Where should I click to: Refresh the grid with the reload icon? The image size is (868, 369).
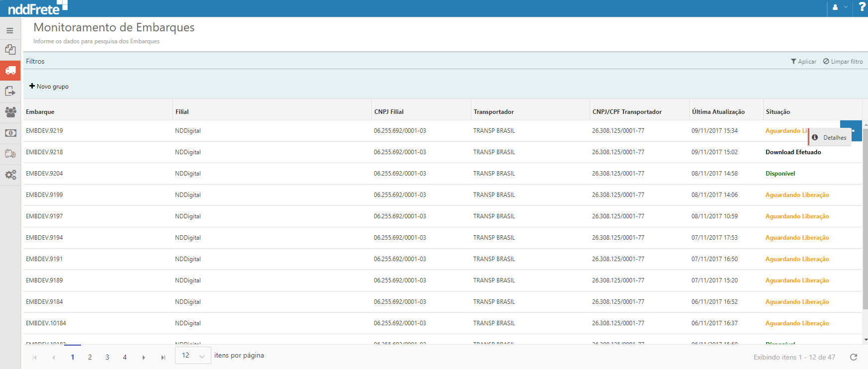[x=854, y=357]
